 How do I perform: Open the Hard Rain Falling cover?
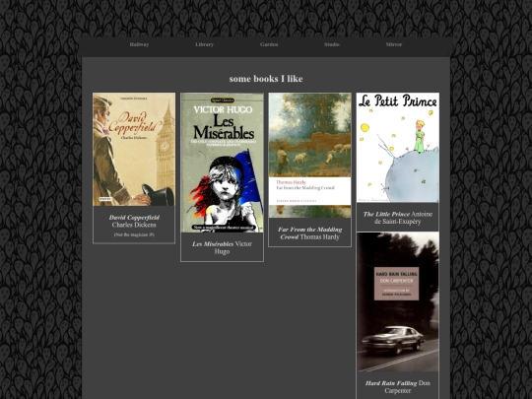(x=398, y=302)
